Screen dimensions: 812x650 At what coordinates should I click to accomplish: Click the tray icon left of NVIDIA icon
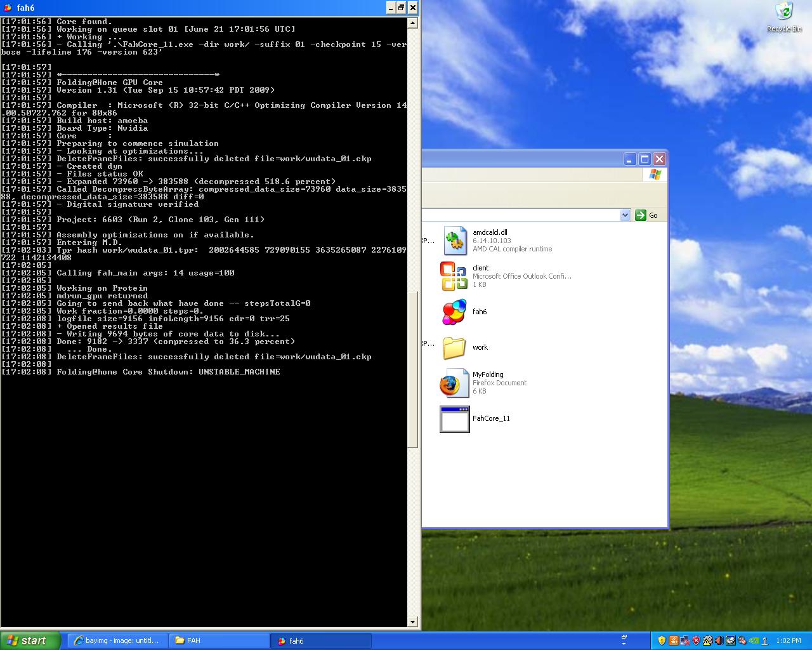pos(742,640)
